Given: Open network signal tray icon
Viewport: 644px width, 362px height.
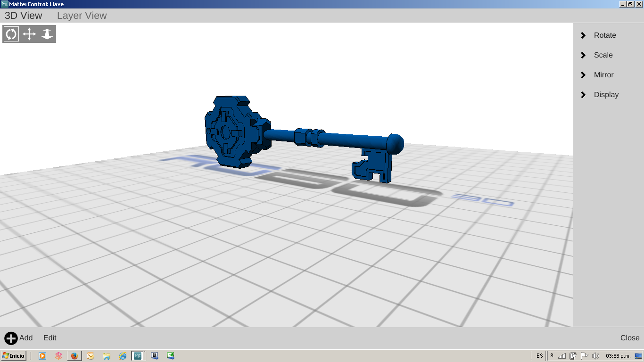Looking at the screenshot, I should (562, 356).
